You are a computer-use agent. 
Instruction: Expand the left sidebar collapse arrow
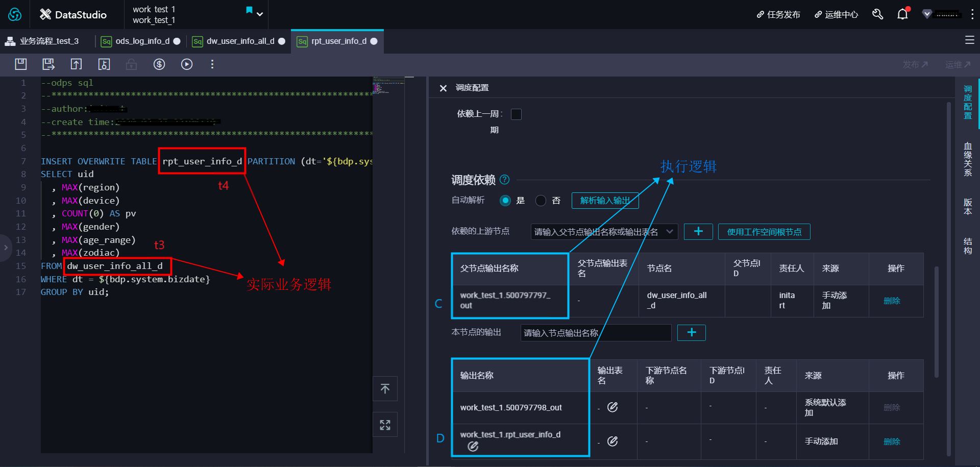tap(6, 248)
